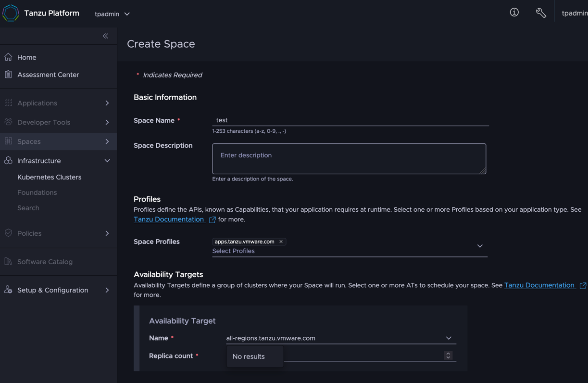Image resolution: width=588 pixels, height=383 pixels.
Task: Remove the apps.tanzu.vmware.com profile tag
Action: [x=281, y=242]
